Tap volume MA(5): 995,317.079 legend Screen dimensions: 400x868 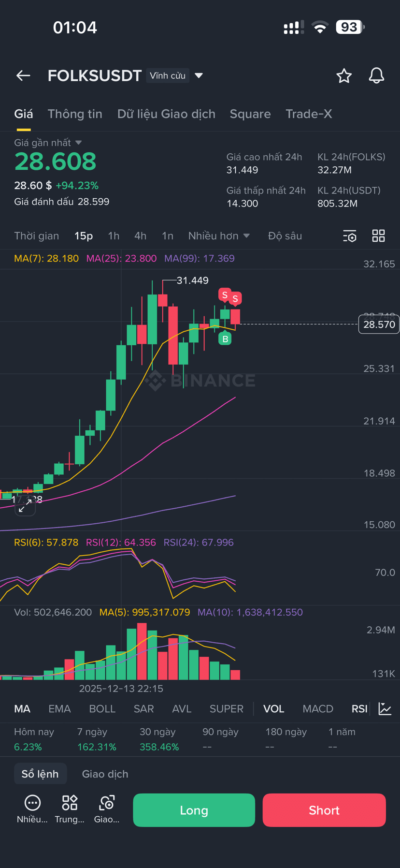coord(144,612)
